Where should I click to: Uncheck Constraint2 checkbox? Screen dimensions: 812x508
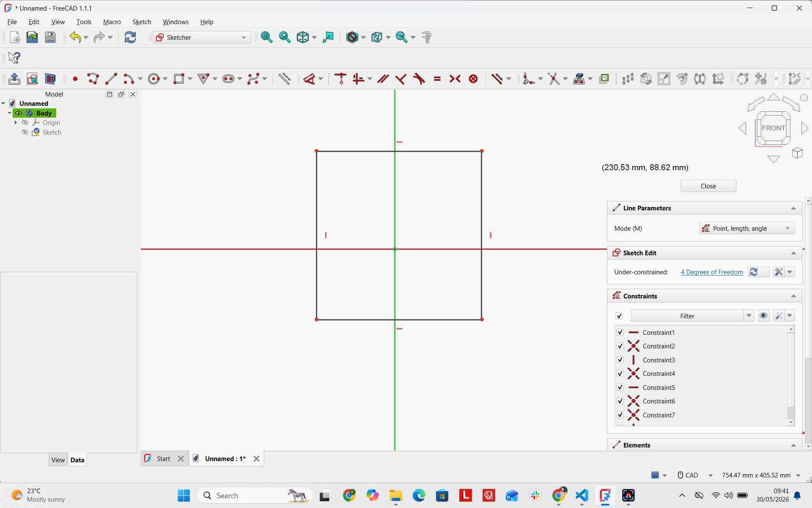click(x=620, y=346)
